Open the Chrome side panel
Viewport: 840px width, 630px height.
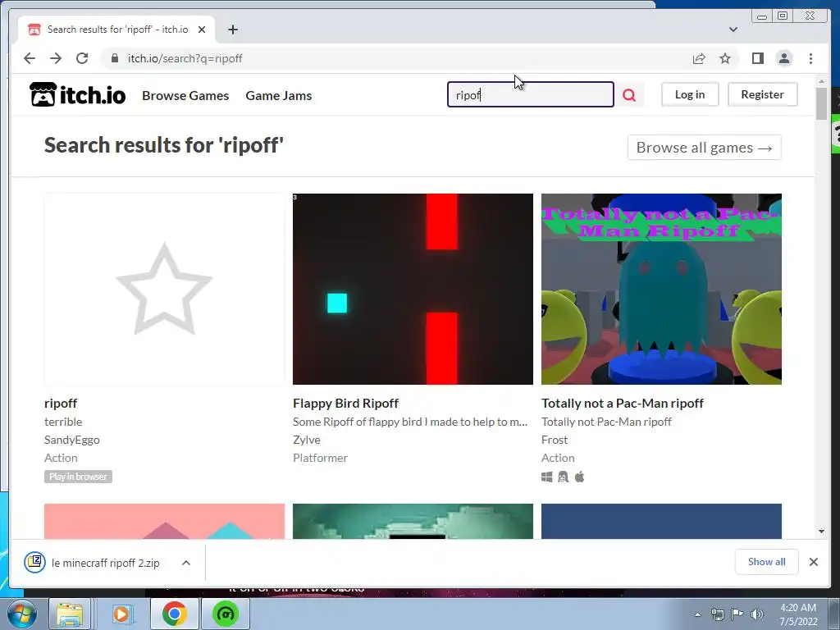click(x=757, y=58)
